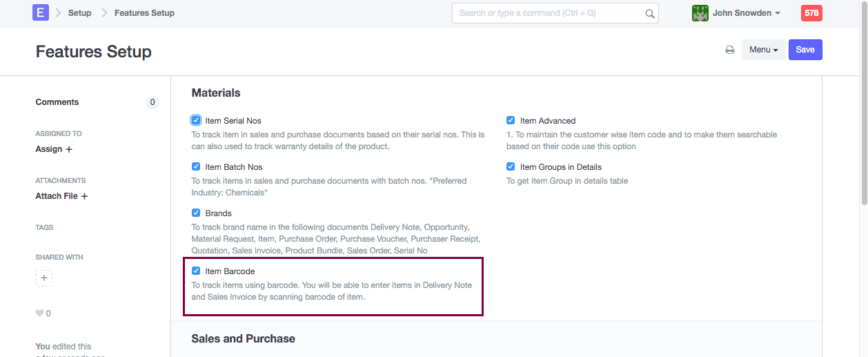868x357 pixels.
Task: Toggle the Item Batch Nos checkbox
Action: (x=196, y=167)
